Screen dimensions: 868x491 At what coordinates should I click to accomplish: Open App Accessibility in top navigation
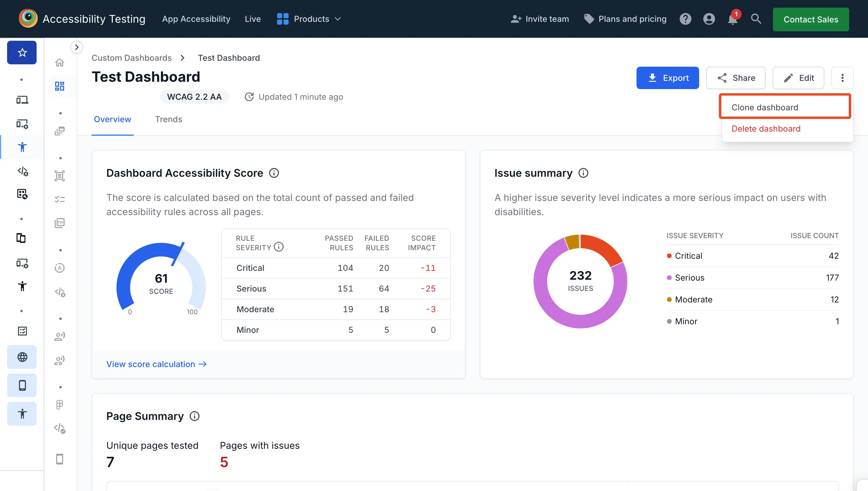pyautogui.click(x=196, y=19)
